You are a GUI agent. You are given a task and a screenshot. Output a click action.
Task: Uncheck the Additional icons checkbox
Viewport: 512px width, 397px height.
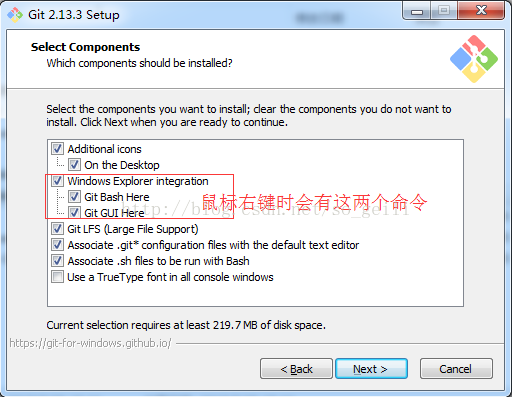(57, 149)
